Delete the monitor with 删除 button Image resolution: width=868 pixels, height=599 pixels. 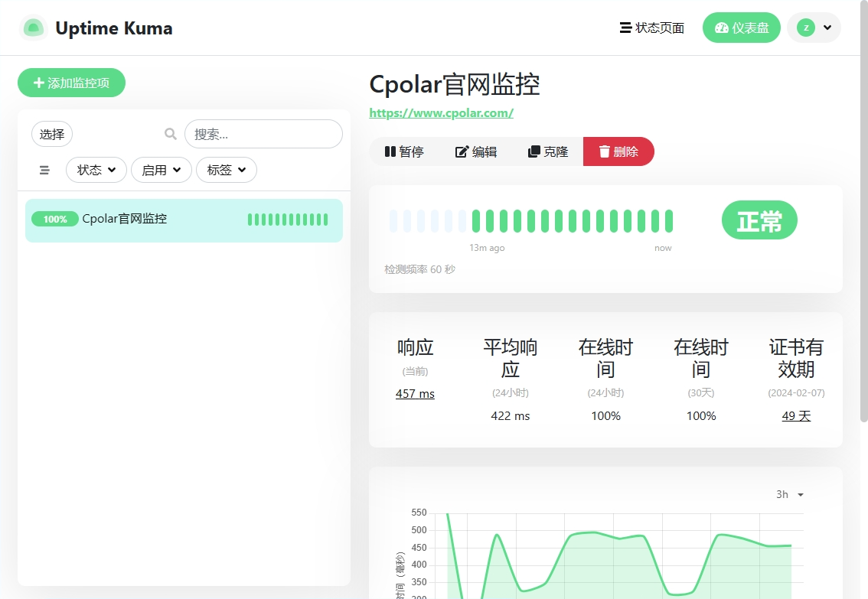(619, 151)
